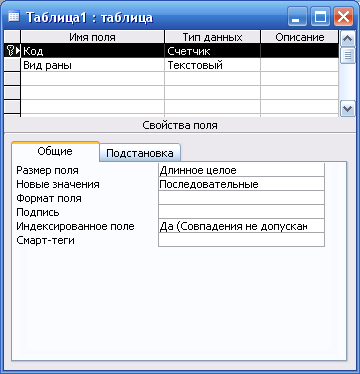Click the Вид раны field name cell
The image size is (360, 374).
(x=93, y=65)
